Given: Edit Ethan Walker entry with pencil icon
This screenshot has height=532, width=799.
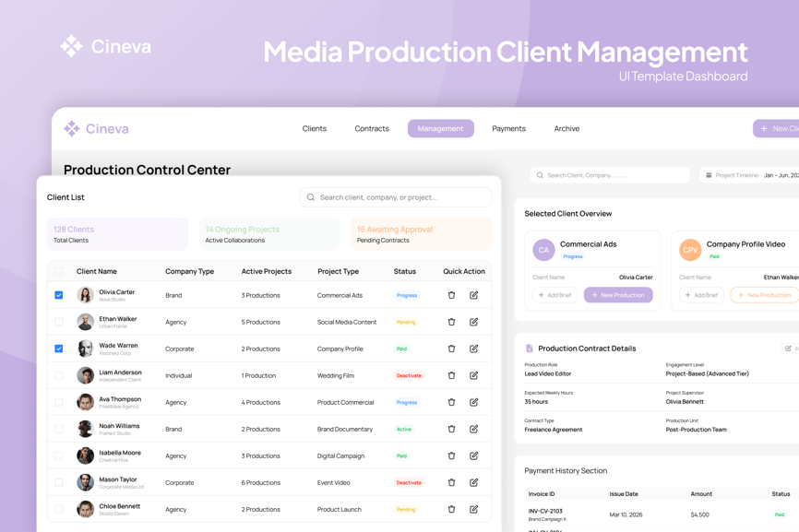Looking at the screenshot, I should [x=473, y=322].
